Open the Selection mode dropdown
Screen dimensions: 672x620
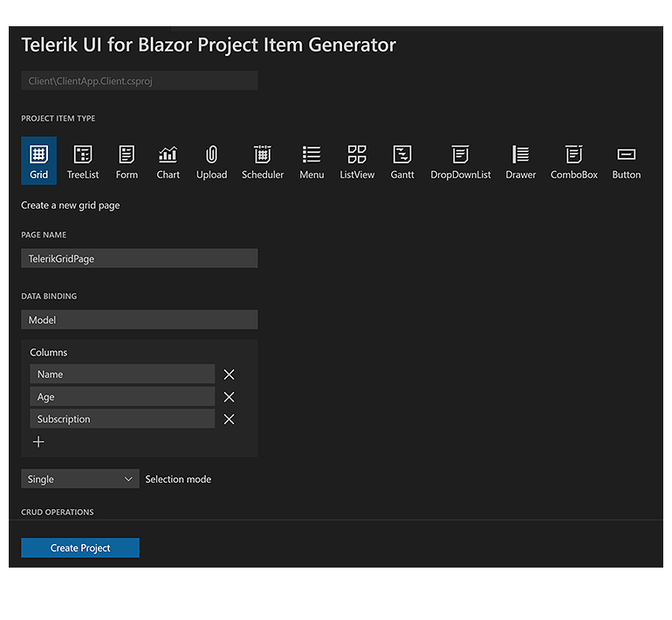pyautogui.click(x=80, y=479)
